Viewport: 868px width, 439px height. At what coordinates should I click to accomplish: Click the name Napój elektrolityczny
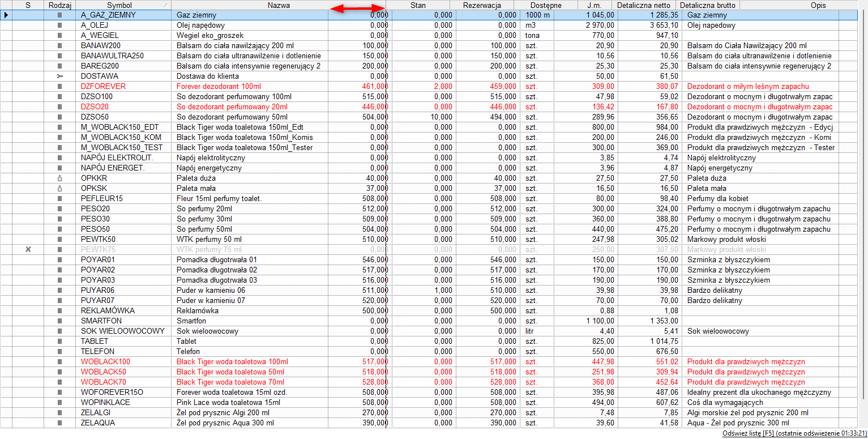[211, 157]
